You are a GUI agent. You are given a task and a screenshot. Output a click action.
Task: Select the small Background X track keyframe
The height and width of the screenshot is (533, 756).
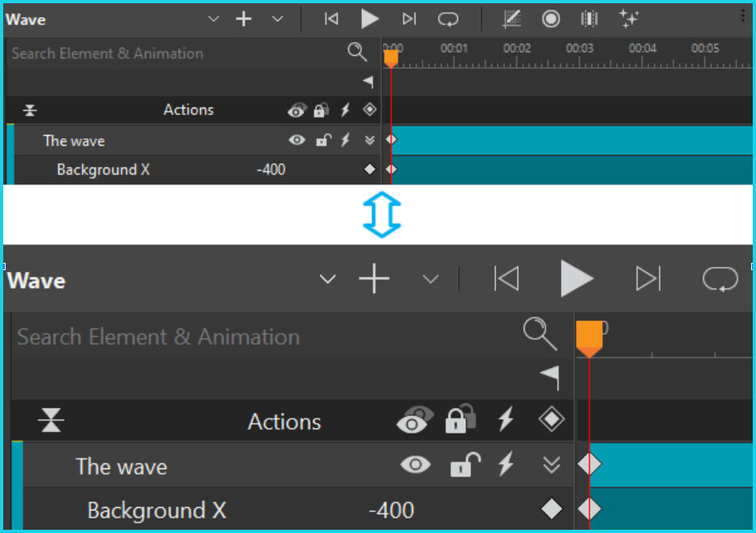tap(391, 169)
